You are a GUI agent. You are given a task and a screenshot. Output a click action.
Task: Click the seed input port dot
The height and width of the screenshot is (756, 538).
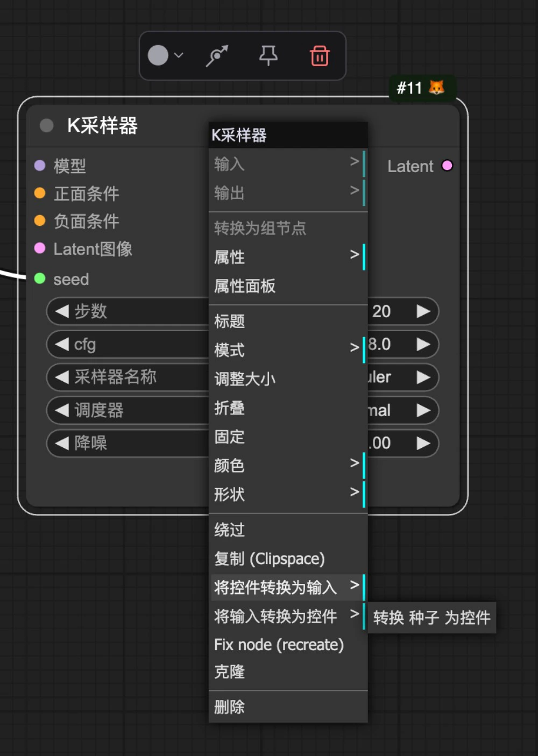pyautogui.click(x=39, y=279)
